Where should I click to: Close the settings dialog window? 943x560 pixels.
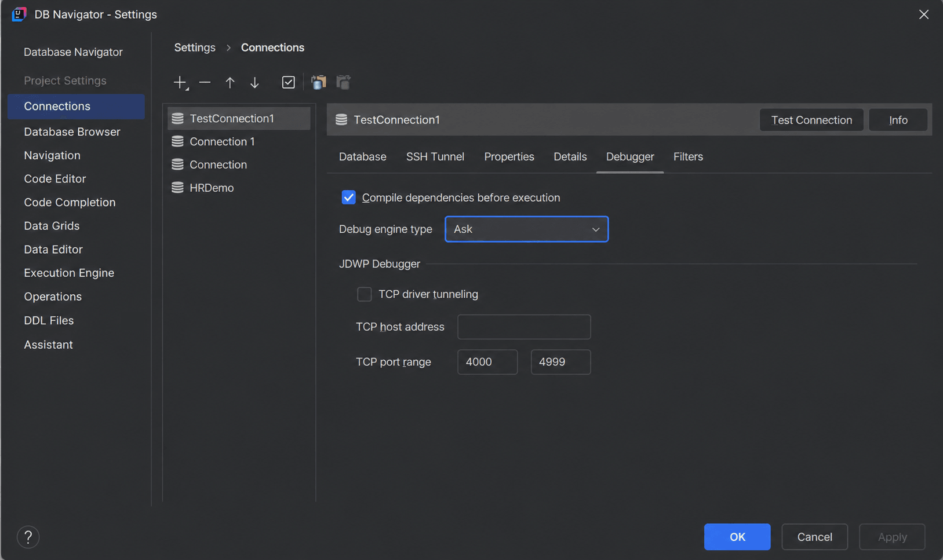[923, 14]
